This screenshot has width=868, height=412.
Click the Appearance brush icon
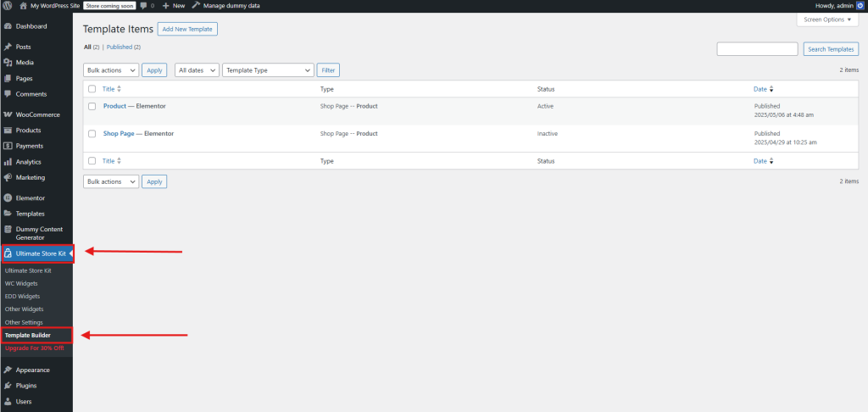[8, 370]
